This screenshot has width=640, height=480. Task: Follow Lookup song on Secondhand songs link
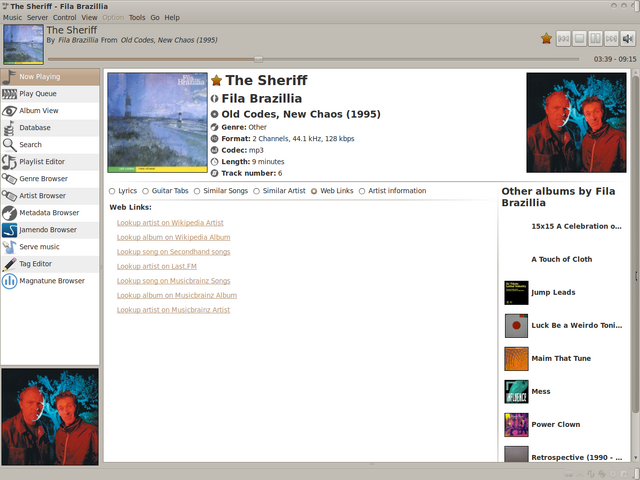point(173,252)
